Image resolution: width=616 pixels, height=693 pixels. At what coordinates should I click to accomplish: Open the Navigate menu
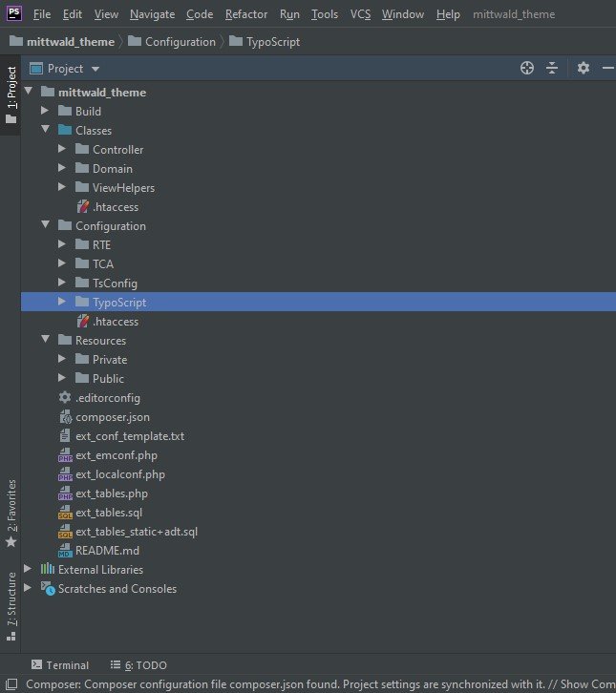(152, 14)
